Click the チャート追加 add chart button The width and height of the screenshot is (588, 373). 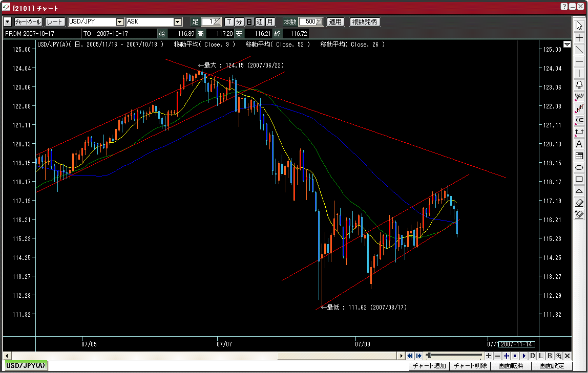click(429, 366)
